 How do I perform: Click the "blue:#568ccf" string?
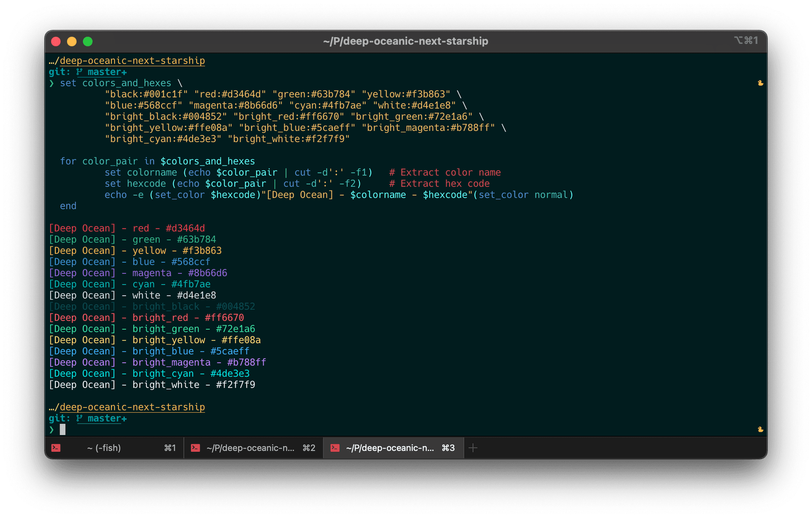pos(143,105)
